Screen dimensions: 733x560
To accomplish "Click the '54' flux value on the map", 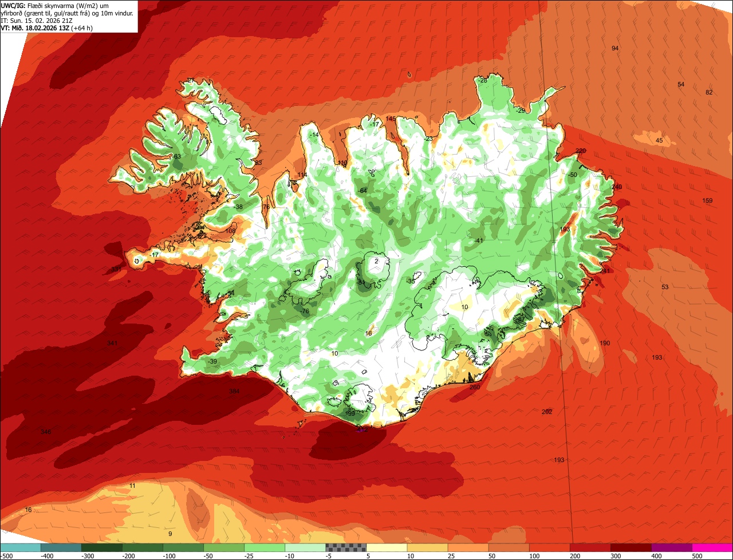I will click(x=681, y=84).
